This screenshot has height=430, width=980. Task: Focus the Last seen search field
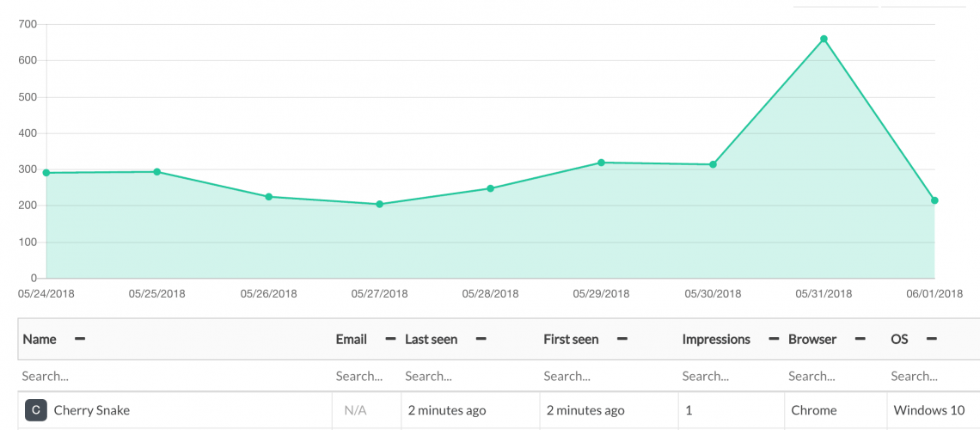coord(469,376)
